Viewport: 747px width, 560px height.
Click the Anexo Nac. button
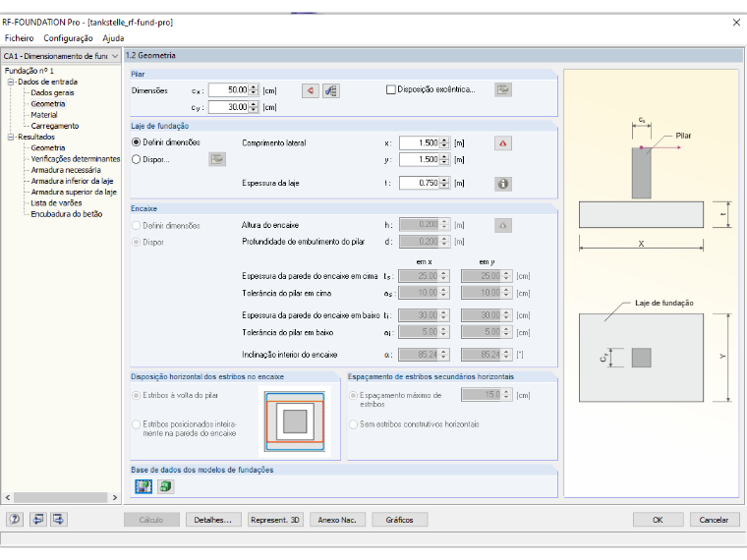tap(337, 520)
